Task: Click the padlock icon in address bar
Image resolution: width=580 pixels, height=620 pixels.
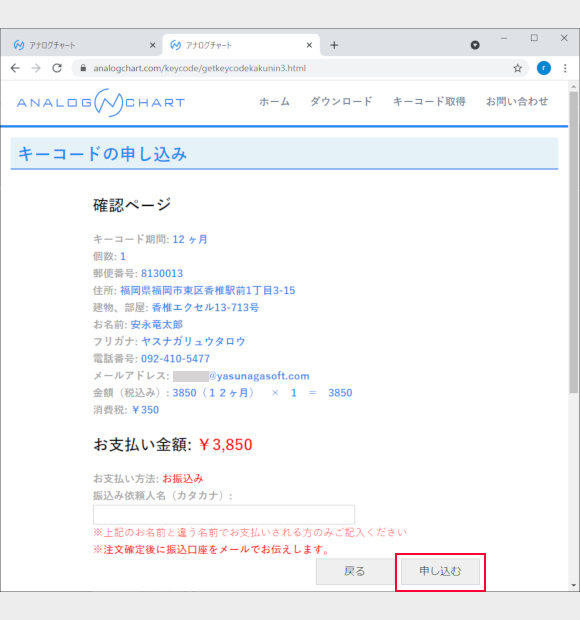Action: click(x=83, y=68)
